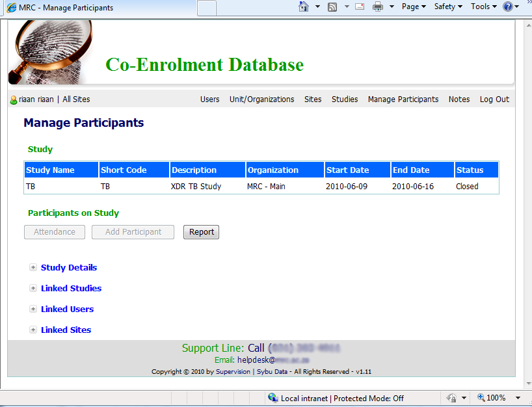
Task: Open the Studies navigation link
Action: tap(345, 99)
